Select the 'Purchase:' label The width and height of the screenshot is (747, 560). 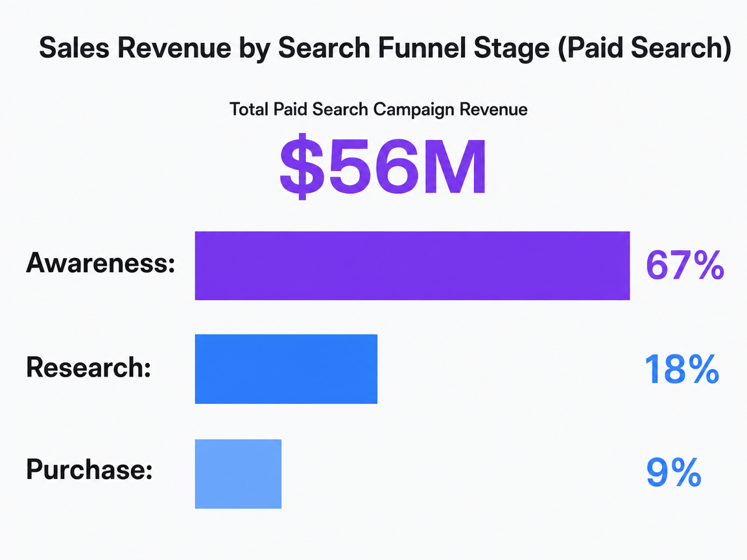point(89,469)
